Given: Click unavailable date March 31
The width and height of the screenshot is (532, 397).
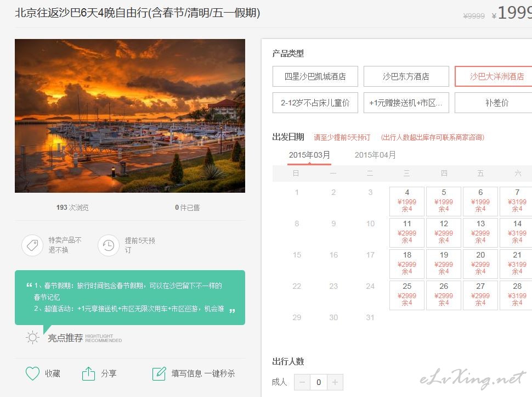Looking at the screenshot, I should [x=370, y=317].
